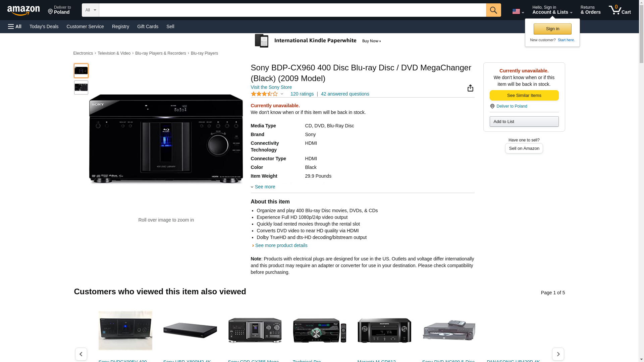The height and width of the screenshot is (362, 644).
Task: Click the share icon near product title
Action: pyautogui.click(x=470, y=88)
